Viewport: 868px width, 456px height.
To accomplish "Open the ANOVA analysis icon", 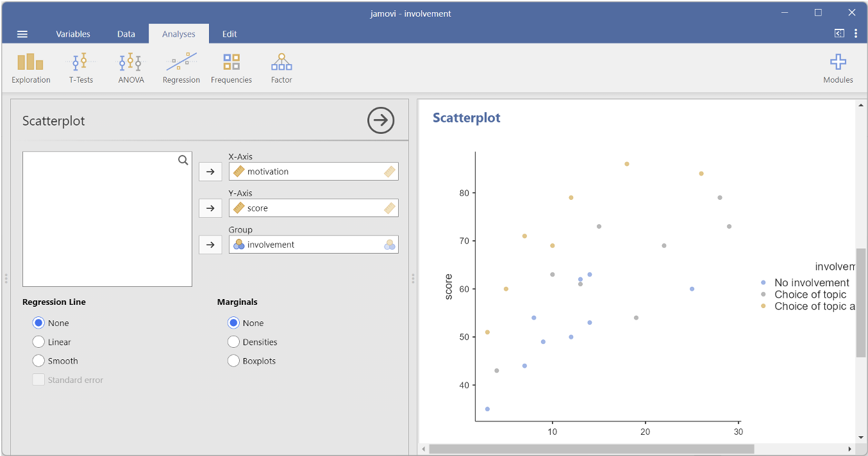I will coord(131,68).
